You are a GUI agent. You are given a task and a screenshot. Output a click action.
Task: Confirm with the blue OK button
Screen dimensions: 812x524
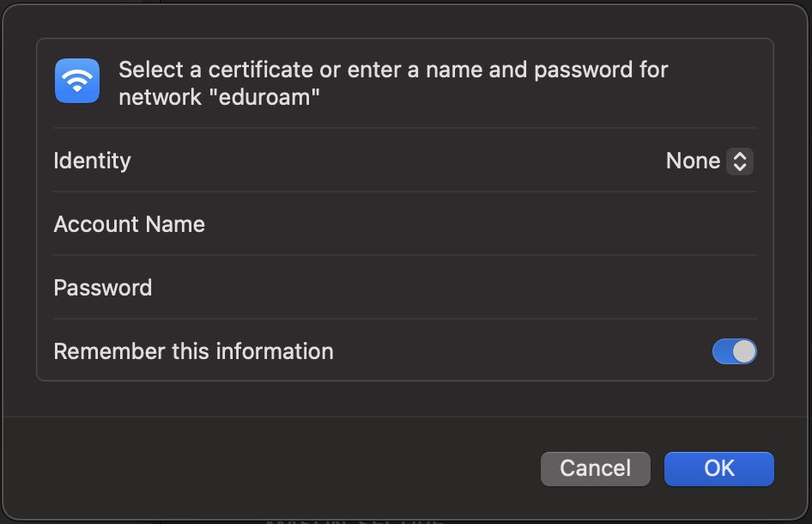(719, 468)
